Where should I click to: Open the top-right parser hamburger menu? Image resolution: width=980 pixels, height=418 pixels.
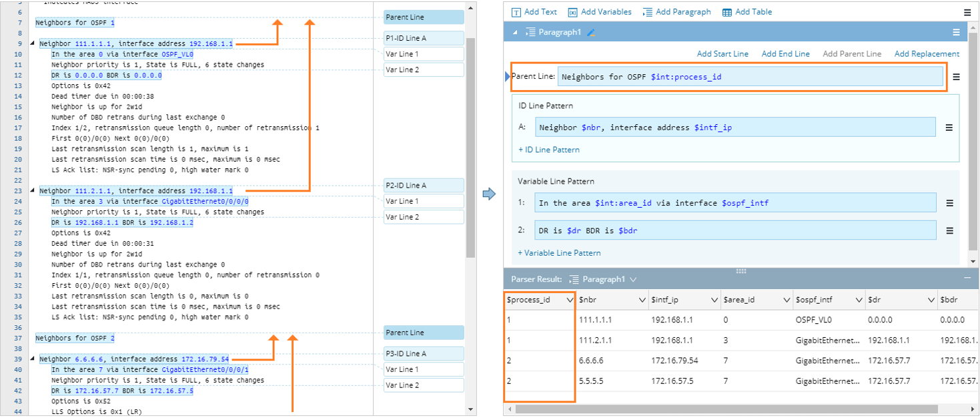(967, 12)
